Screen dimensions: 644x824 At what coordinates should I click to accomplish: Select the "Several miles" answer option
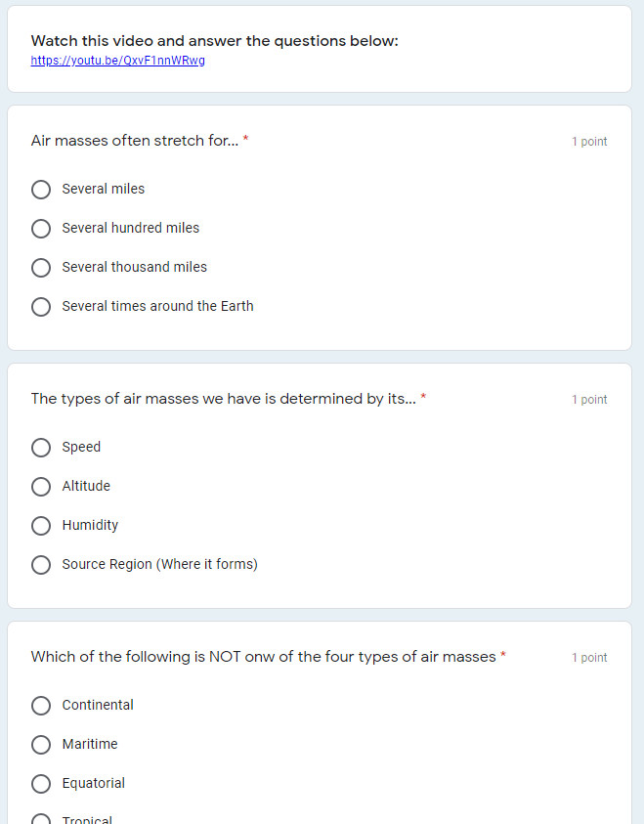click(41, 189)
